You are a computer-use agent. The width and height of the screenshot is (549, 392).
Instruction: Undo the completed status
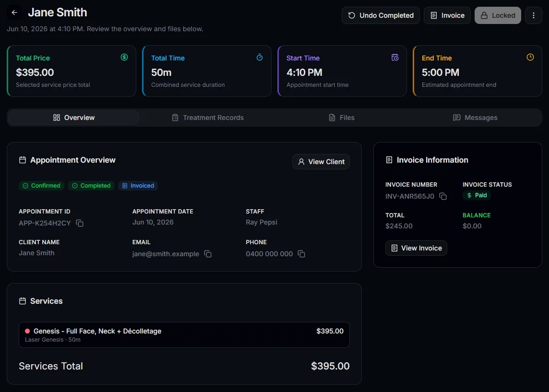point(381,15)
